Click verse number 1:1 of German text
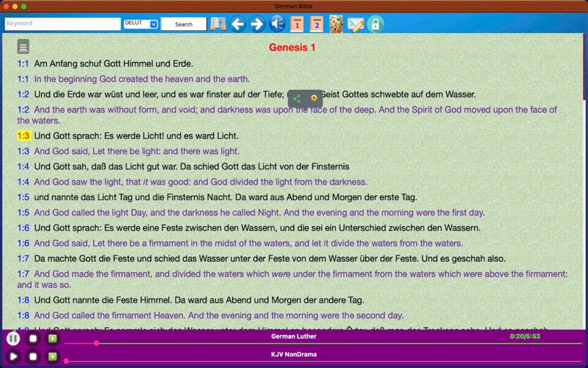The height and width of the screenshot is (368, 588). (23, 63)
